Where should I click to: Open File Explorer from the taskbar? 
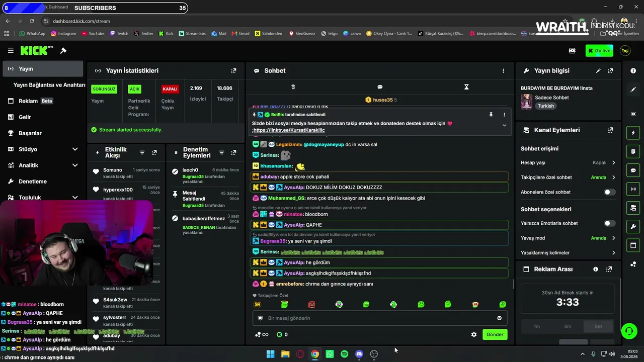coord(285,354)
